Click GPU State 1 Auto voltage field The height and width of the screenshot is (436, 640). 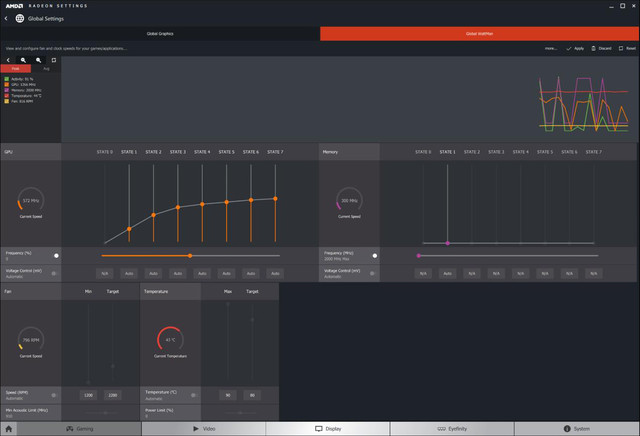129,273
